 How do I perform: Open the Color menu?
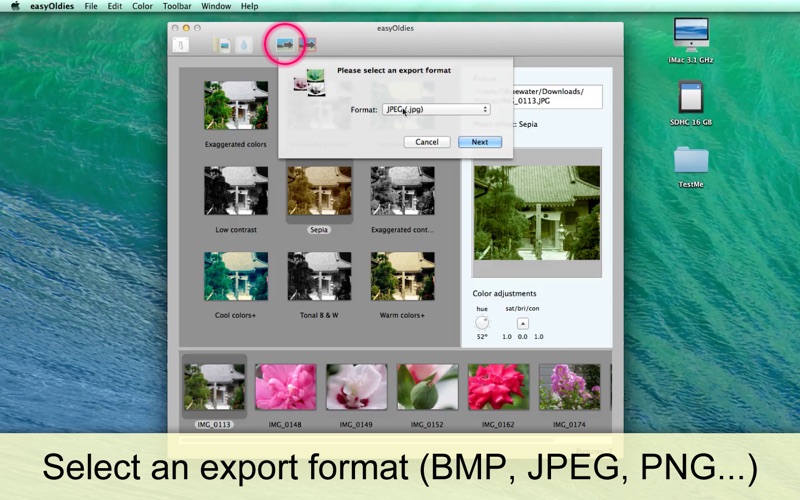142,6
